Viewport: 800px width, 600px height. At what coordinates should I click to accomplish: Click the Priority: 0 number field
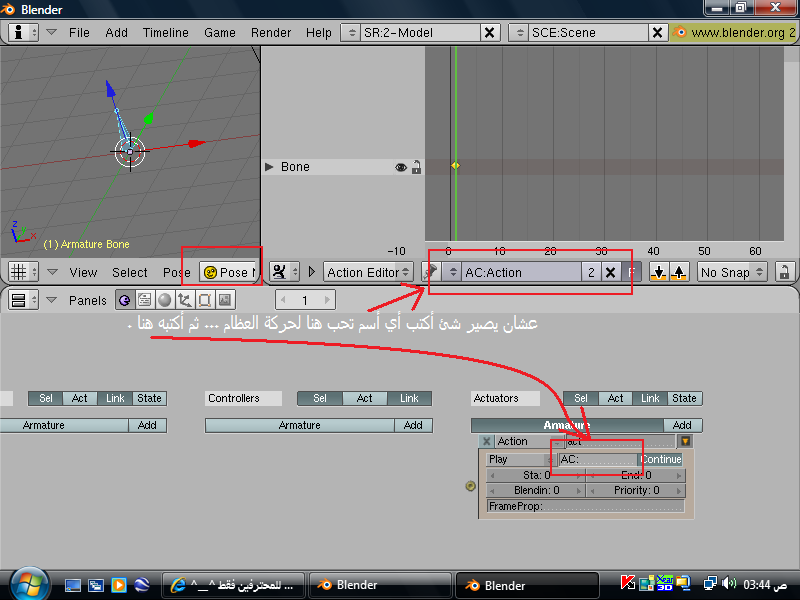click(x=636, y=490)
